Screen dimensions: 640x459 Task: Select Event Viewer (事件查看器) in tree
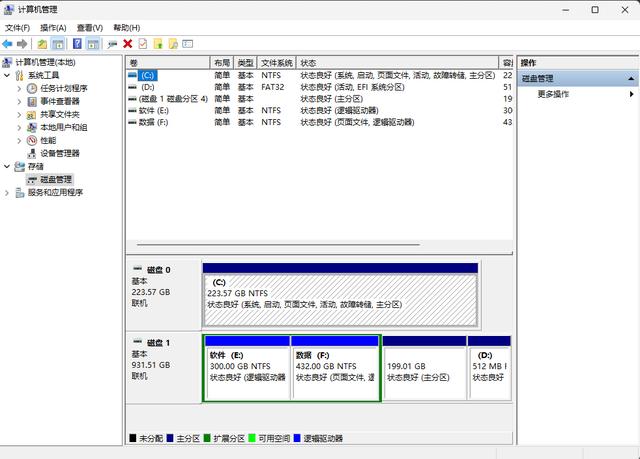click(60, 101)
